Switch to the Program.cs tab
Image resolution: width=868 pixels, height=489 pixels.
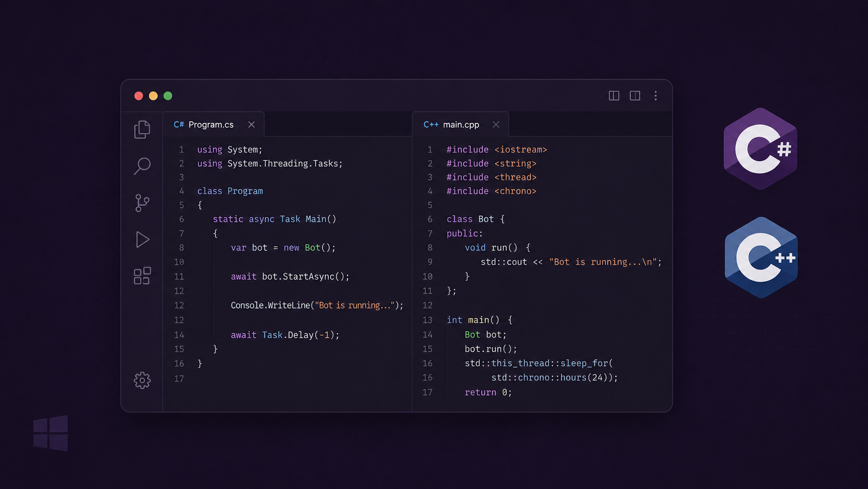(213, 125)
